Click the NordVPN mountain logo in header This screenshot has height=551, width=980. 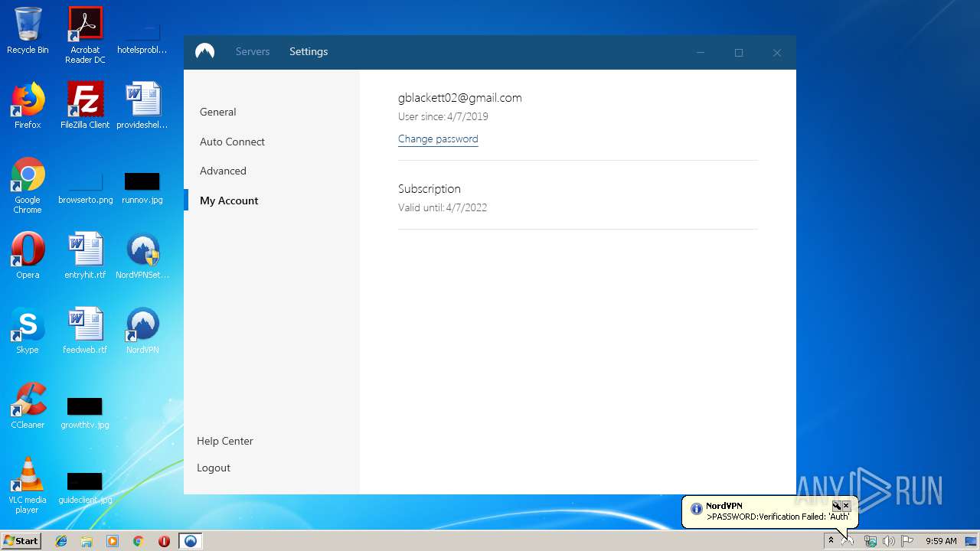click(x=204, y=51)
